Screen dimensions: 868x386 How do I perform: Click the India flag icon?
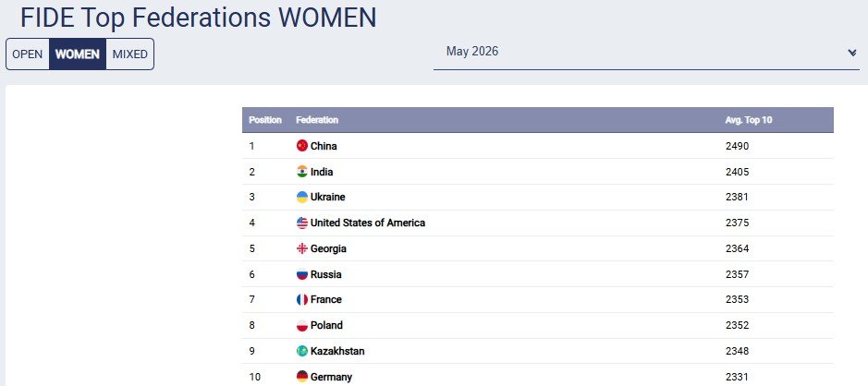pyautogui.click(x=301, y=172)
